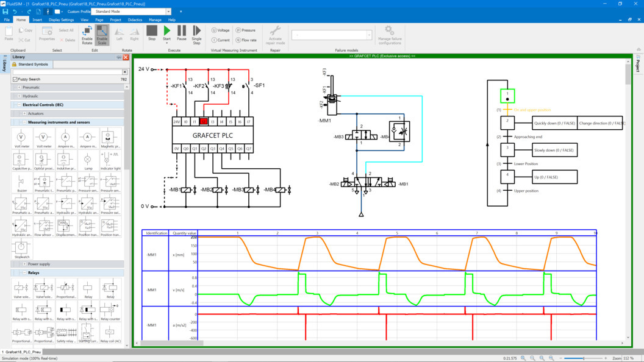Toggle the Fuzzy Search checkbox
The height and width of the screenshot is (362, 644).
click(x=15, y=79)
